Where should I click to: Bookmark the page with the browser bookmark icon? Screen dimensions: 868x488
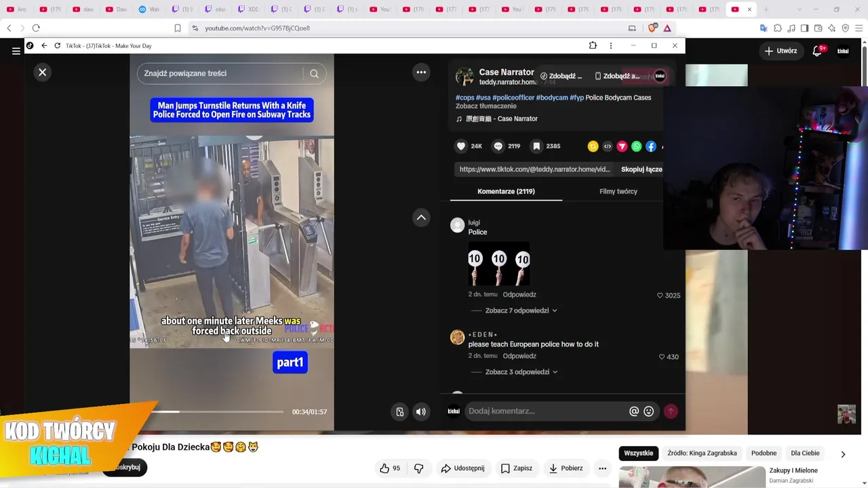click(x=178, y=28)
